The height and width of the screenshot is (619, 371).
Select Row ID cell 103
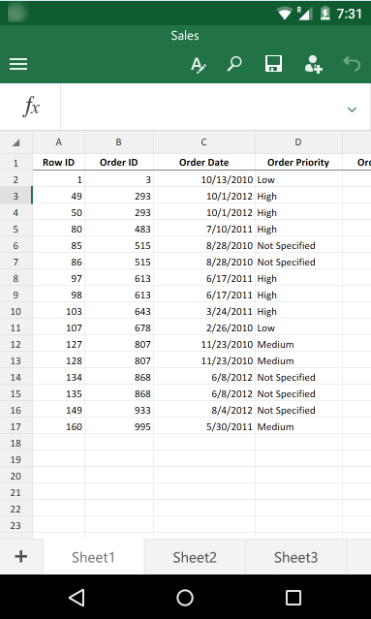[x=58, y=311]
